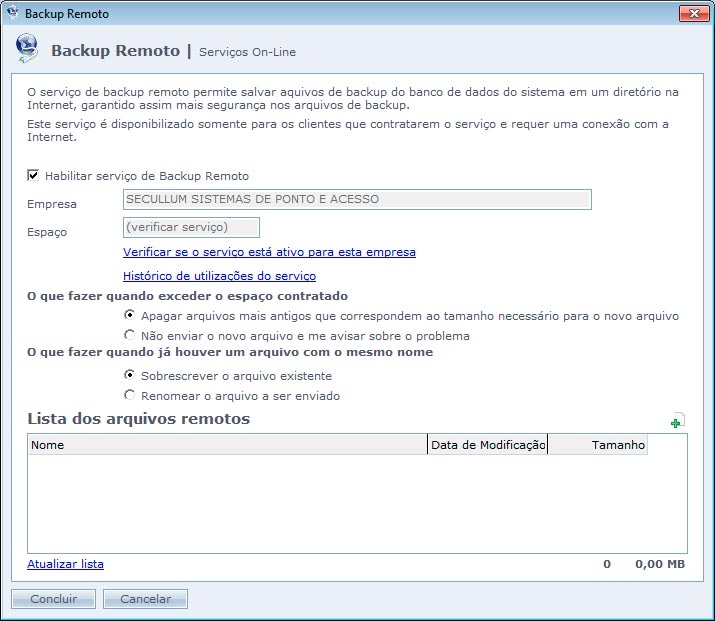The height and width of the screenshot is (621, 715).
Task: Open Histórico de utilizações do serviço link
Action: tap(219, 276)
